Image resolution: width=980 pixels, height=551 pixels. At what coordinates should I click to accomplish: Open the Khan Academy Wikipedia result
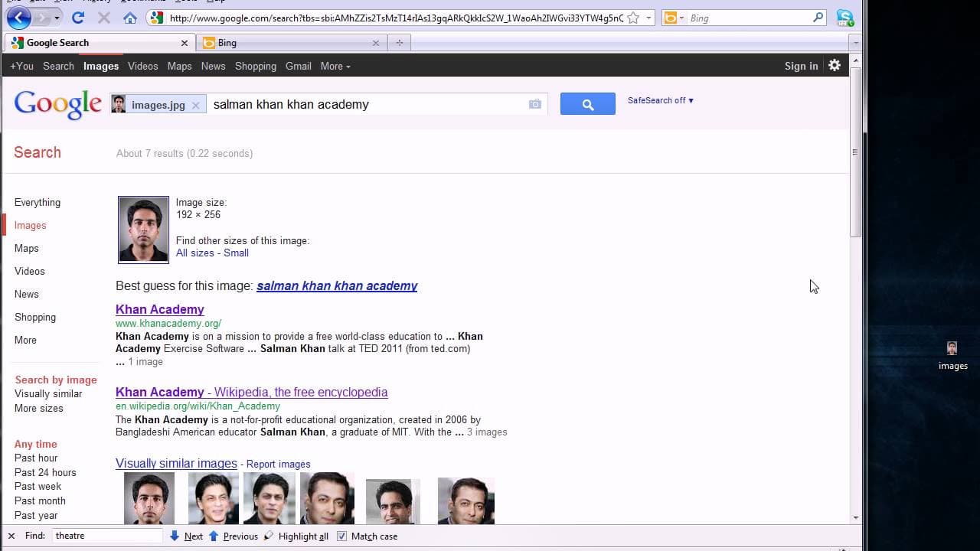(252, 392)
